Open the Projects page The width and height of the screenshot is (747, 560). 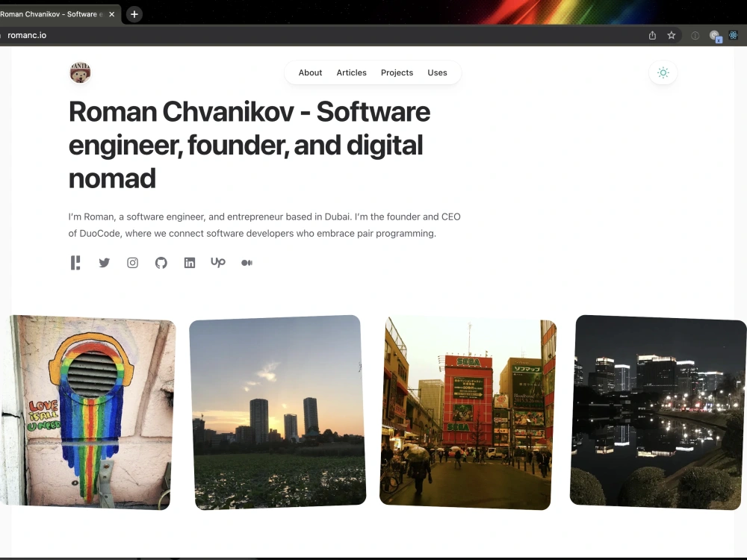(x=397, y=73)
